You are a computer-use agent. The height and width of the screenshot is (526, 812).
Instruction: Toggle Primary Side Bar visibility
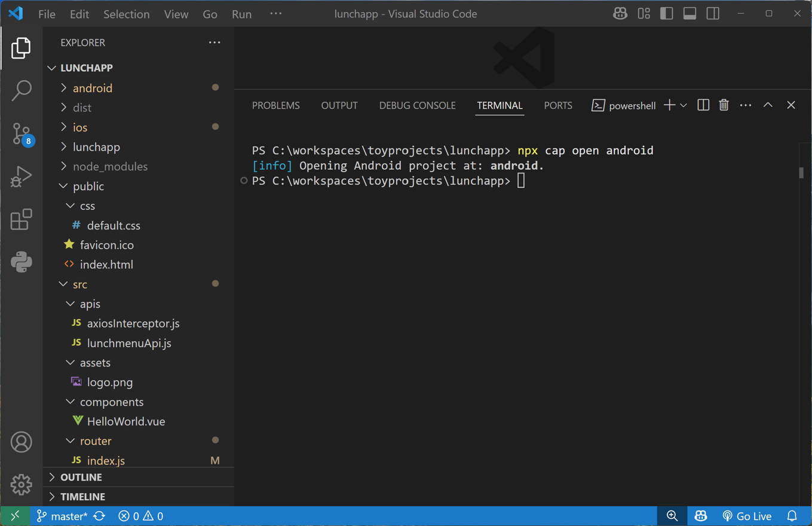pyautogui.click(x=667, y=14)
